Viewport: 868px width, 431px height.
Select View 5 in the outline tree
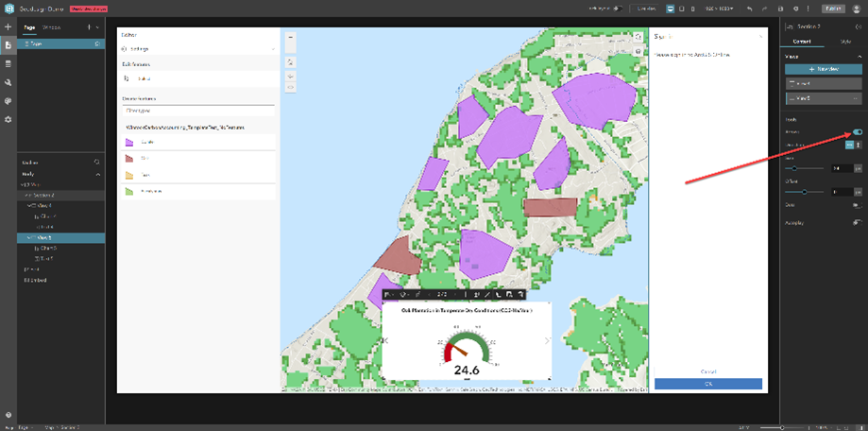point(60,237)
